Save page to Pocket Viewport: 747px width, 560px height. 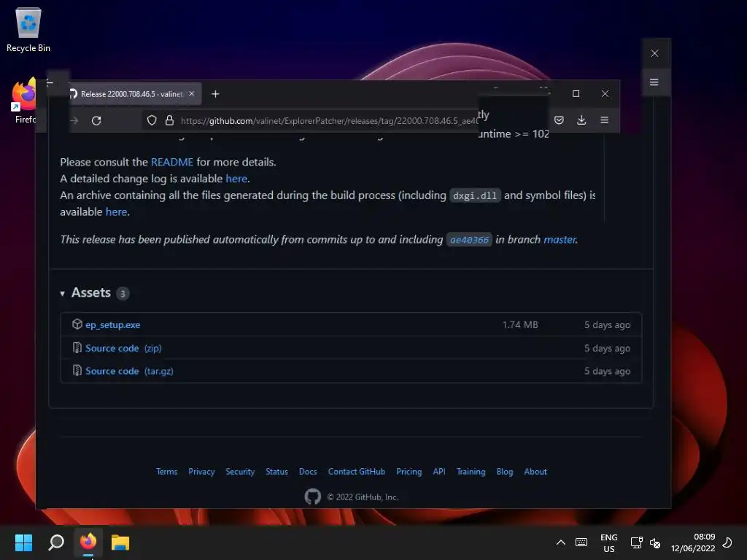[x=559, y=120]
